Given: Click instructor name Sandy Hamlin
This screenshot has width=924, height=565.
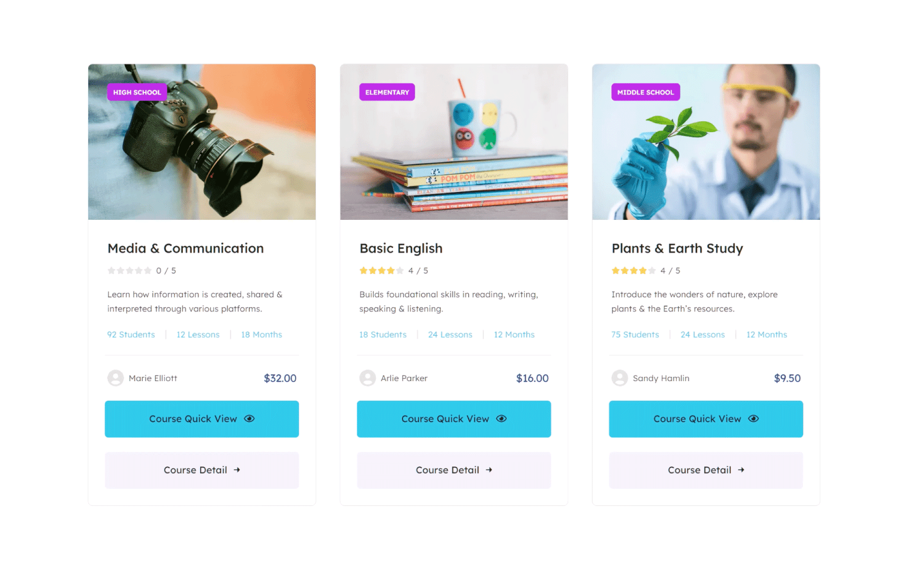Looking at the screenshot, I should pos(661,378).
